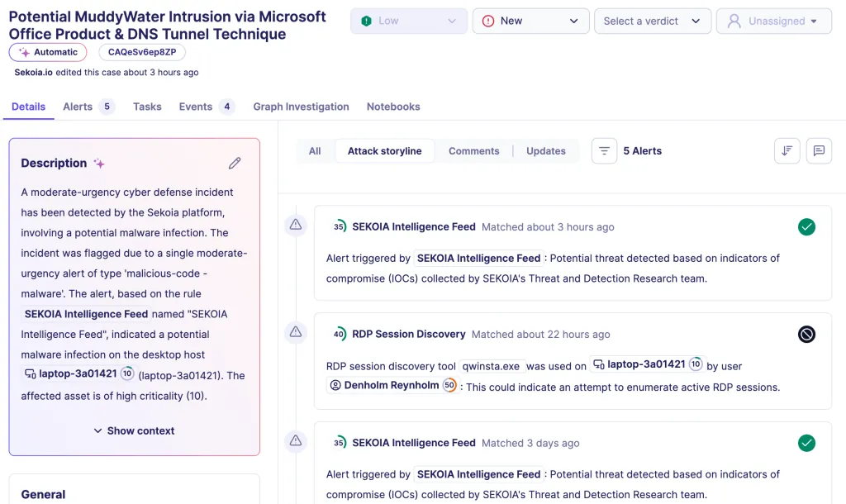Screen dimensions: 846x504
Task: Open SEKOIA Intelligence Feed alert from 3 days ago
Action: point(414,443)
